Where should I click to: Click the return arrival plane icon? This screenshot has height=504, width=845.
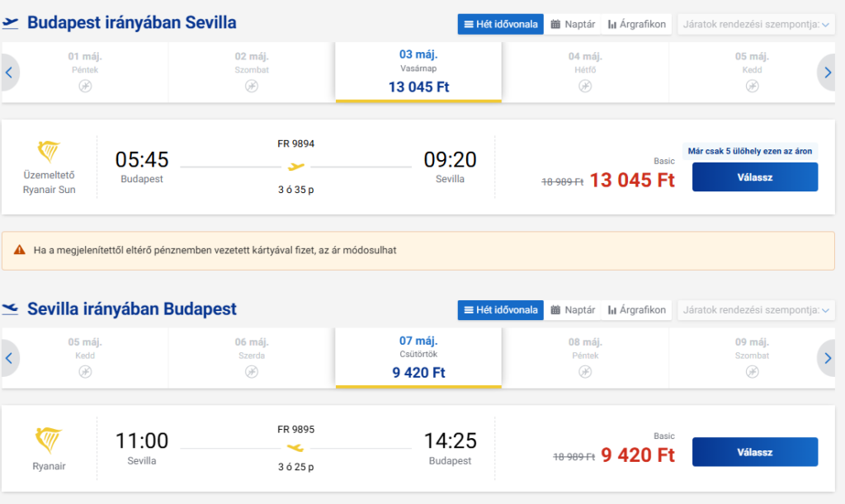(11, 309)
